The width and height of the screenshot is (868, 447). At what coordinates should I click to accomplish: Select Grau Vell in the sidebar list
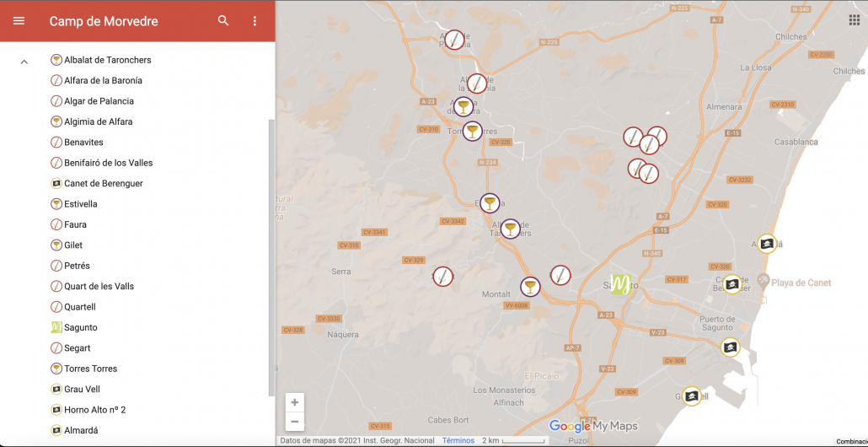click(x=82, y=390)
